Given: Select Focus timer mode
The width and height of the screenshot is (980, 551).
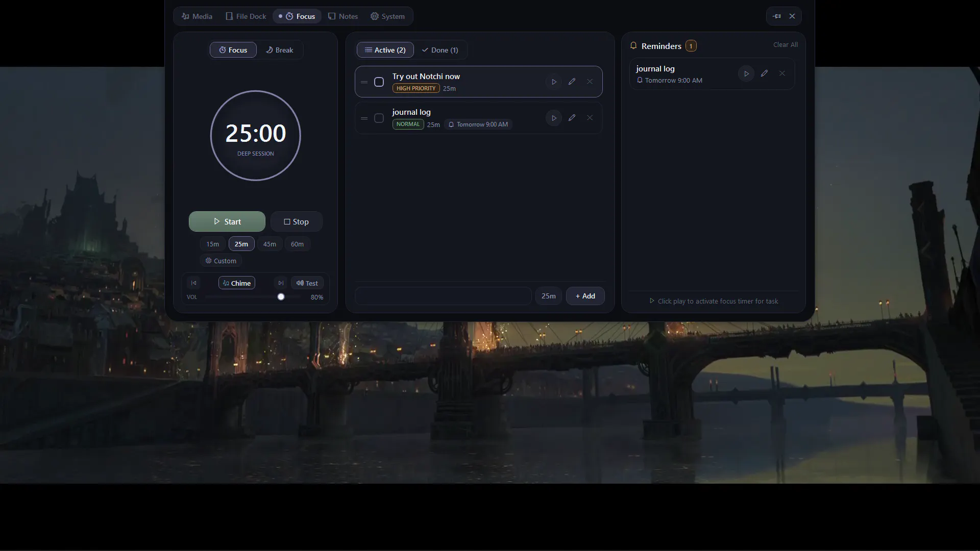Looking at the screenshot, I should tap(233, 50).
